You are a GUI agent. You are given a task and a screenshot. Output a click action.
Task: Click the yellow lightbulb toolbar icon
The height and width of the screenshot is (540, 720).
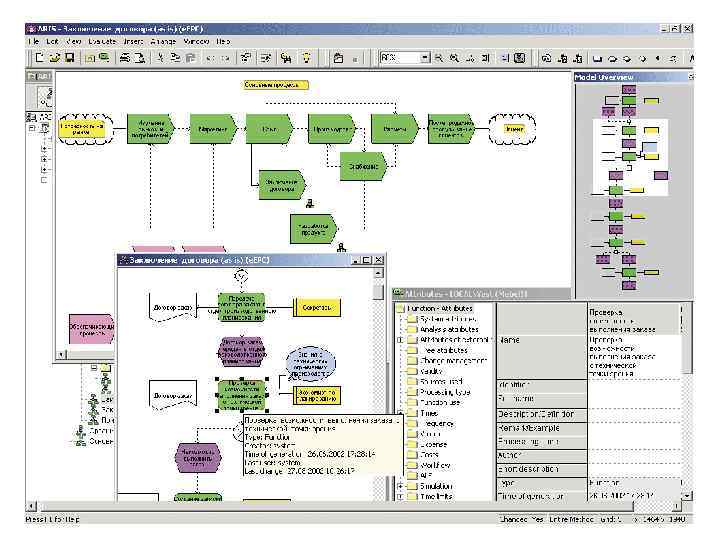pos(306,57)
